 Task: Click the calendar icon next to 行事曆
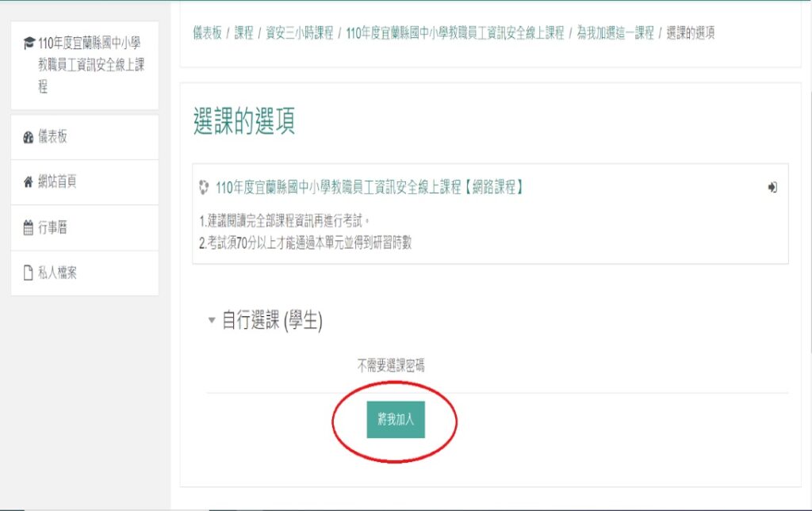tap(29, 227)
